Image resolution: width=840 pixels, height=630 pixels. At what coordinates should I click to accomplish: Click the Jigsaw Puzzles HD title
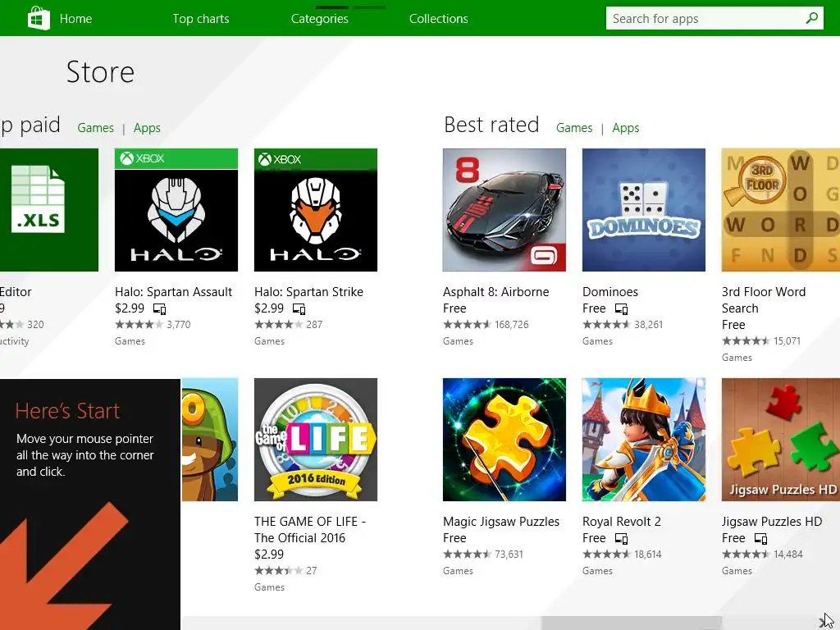771,522
